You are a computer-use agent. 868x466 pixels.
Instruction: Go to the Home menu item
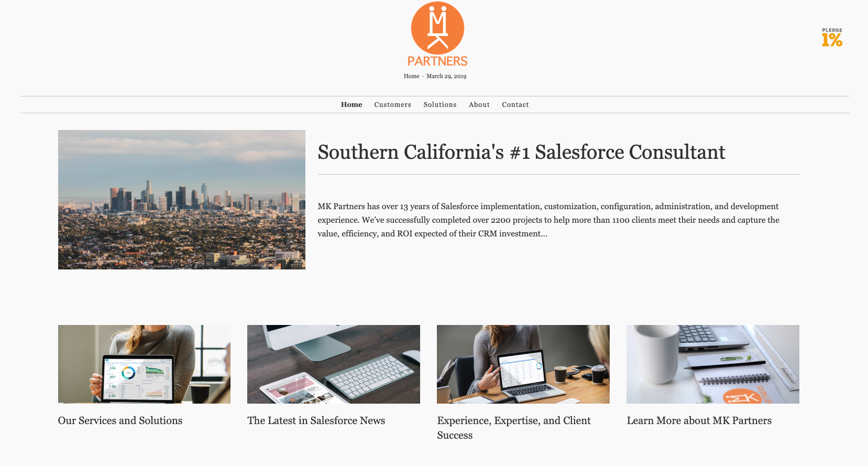coord(351,105)
